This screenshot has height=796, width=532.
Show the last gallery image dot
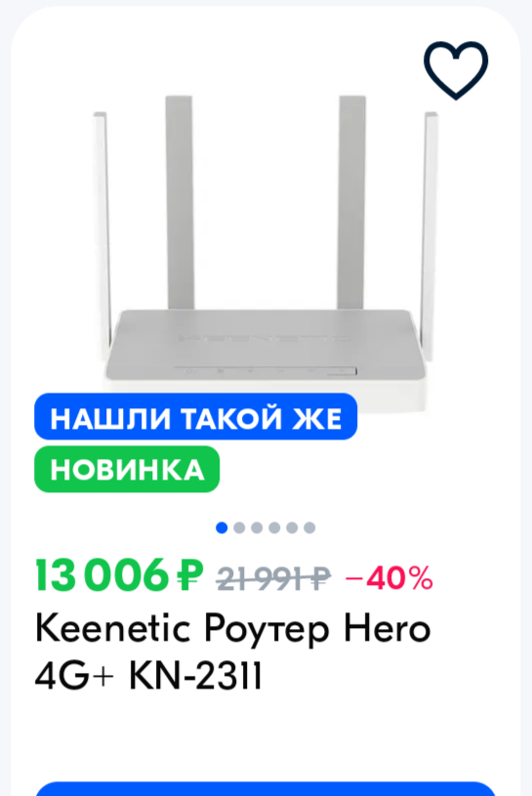[309, 528]
